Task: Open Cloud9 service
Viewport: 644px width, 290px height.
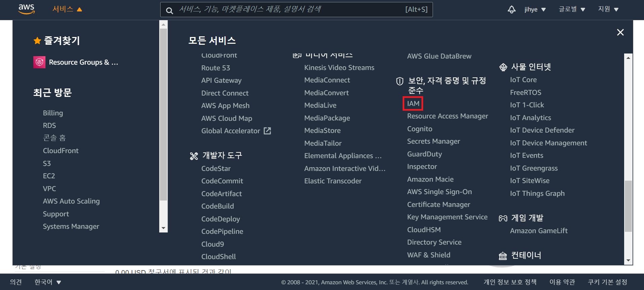Action: tap(212, 244)
